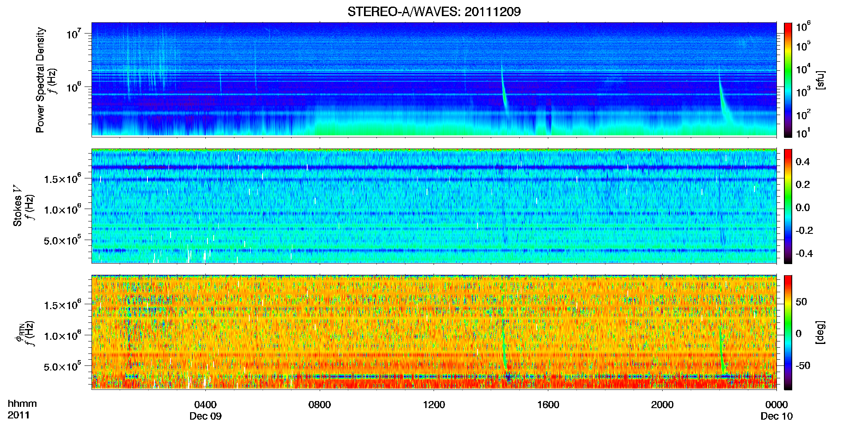Click the hhmm axis caption
This screenshot has height=447, width=868.
tap(22, 404)
